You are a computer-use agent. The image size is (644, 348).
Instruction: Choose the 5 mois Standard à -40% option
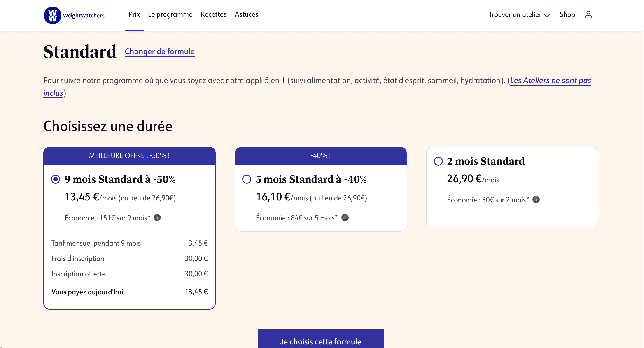pyautogui.click(x=247, y=179)
